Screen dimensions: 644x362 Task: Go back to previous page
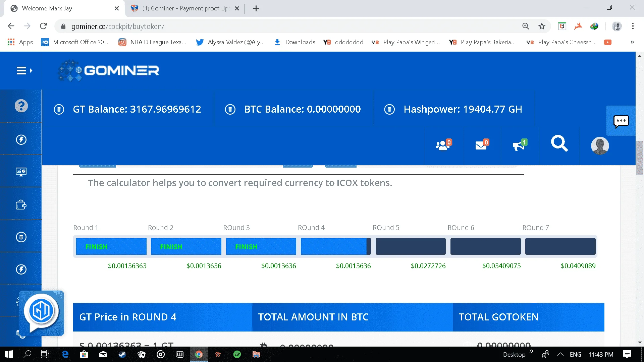coord(11,26)
